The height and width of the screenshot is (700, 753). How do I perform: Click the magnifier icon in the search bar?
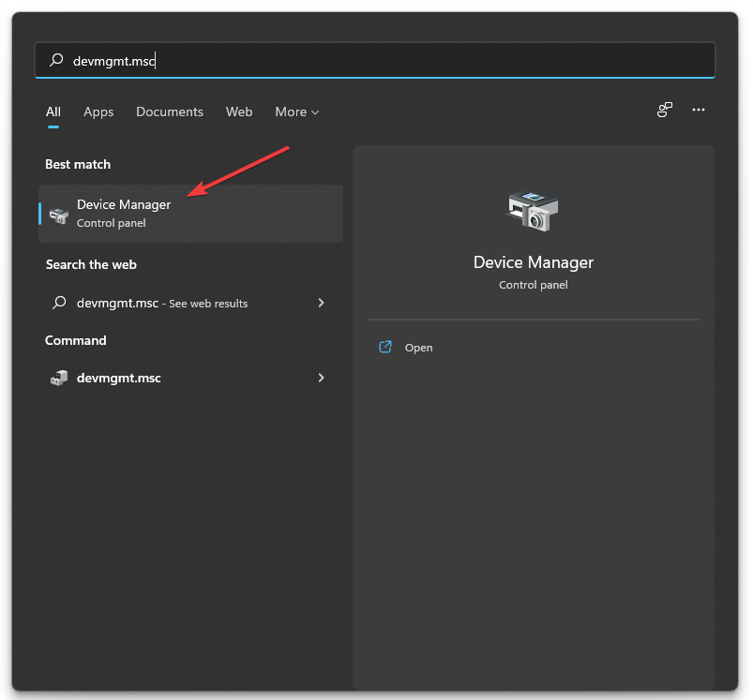pos(54,59)
